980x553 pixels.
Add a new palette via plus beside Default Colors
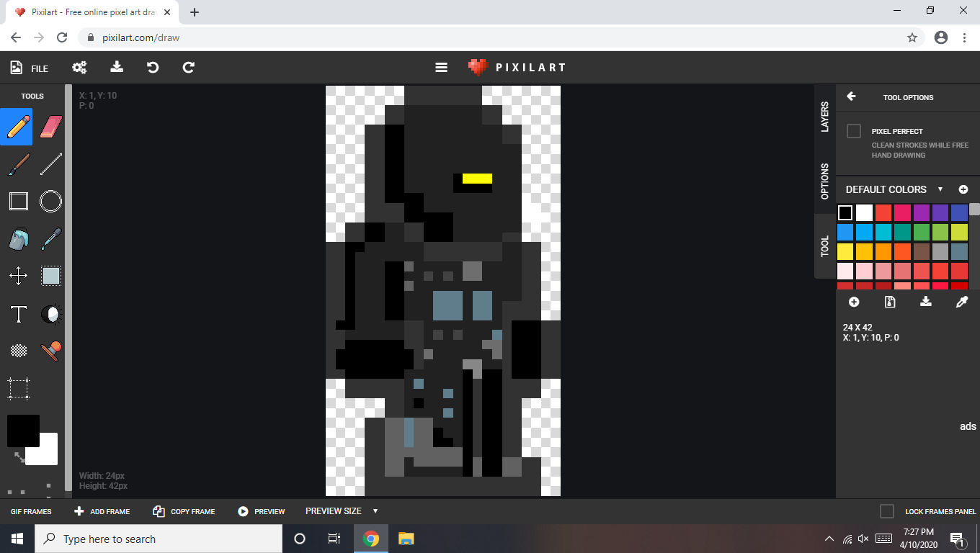point(963,189)
